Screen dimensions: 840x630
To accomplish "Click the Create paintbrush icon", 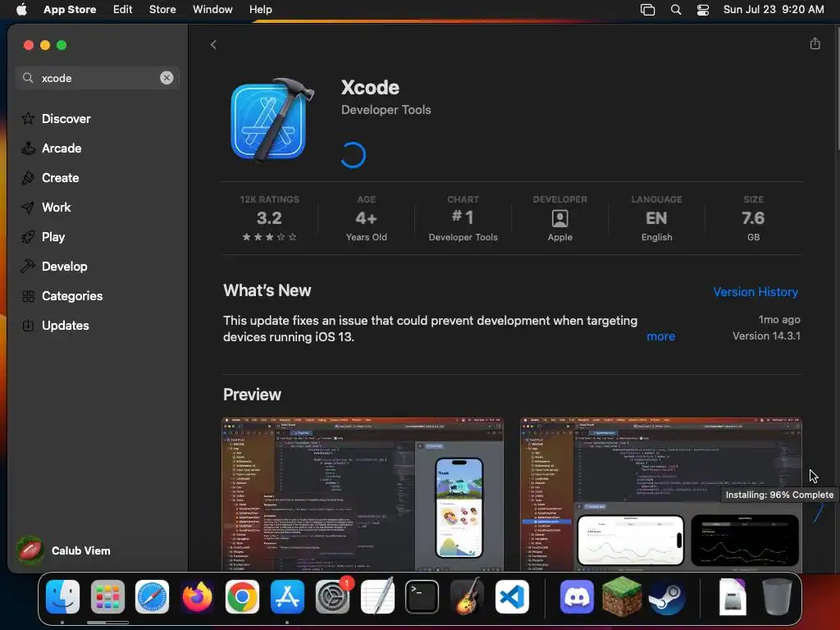I will coord(28,178).
